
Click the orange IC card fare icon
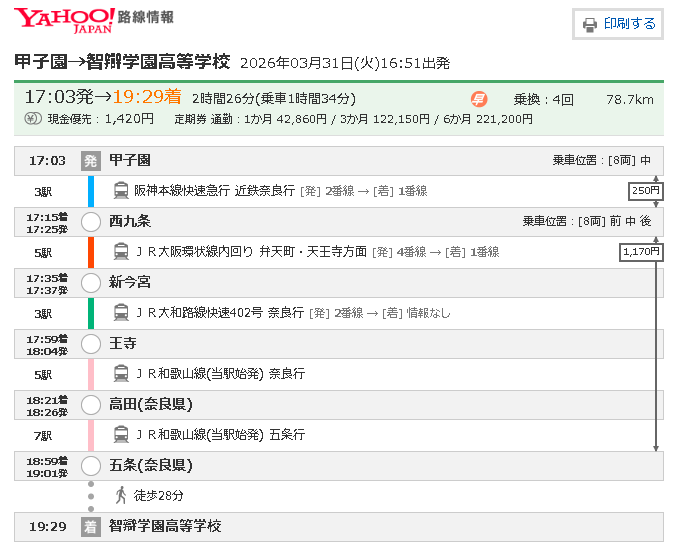pos(479,99)
